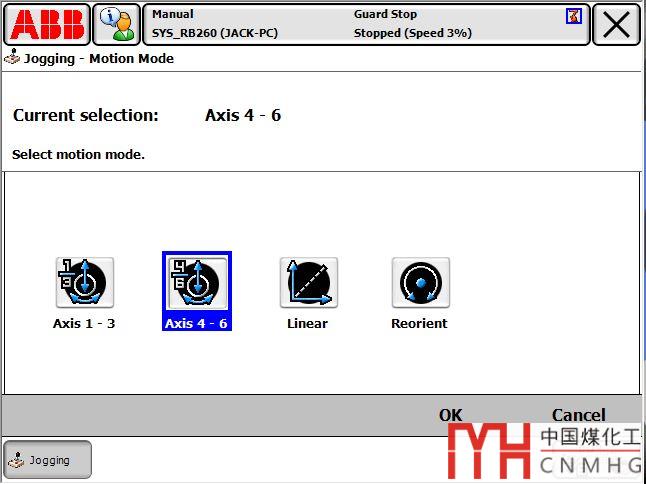Screen dimensions: 646x484
Task: Click the 'Axis 1 - 3' label
Action: pyautogui.click(x=84, y=323)
